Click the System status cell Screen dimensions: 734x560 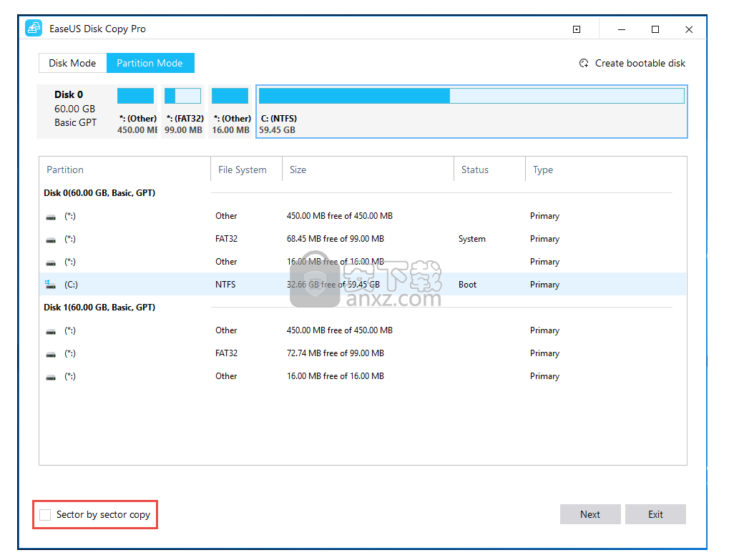point(472,239)
